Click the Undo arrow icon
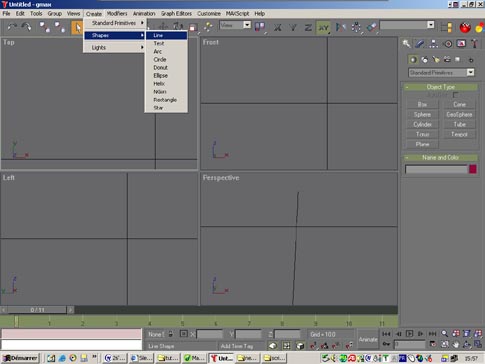 (12, 27)
